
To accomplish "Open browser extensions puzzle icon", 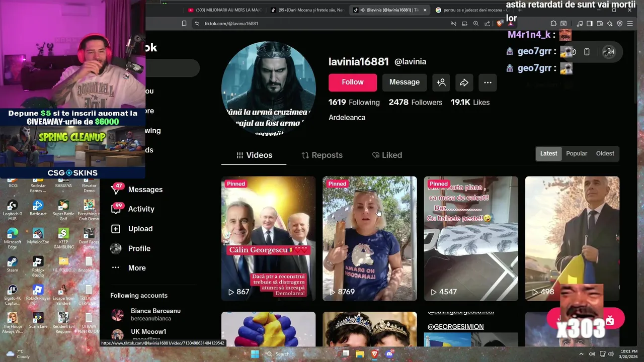I will tap(553, 24).
